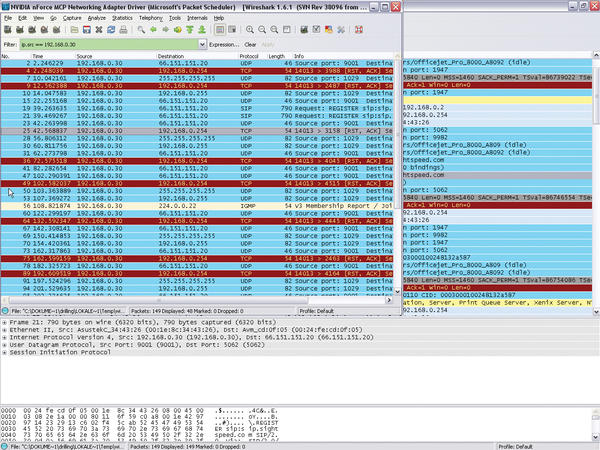600x450 pixels.
Task: Go back in packet history arrow
Action: (153, 29)
